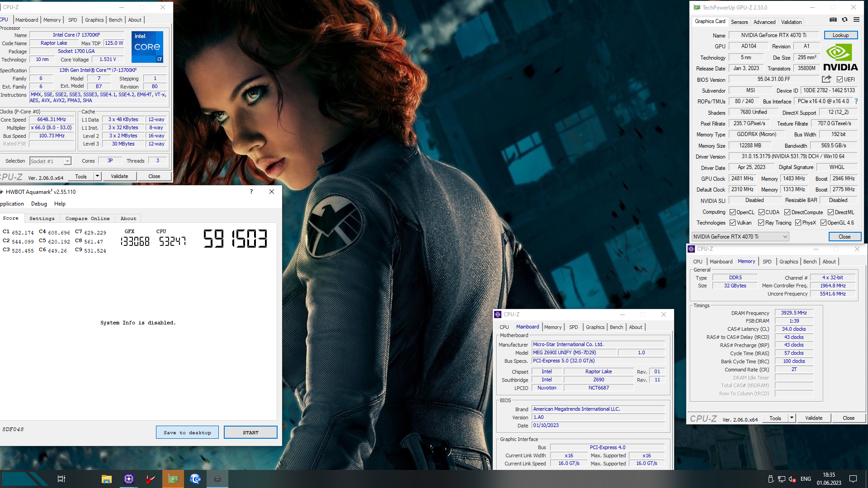Expand the Tools arrow in Memory CPU-Z window
The height and width of the screenshot is (488, 868).
tap(791, 418)
